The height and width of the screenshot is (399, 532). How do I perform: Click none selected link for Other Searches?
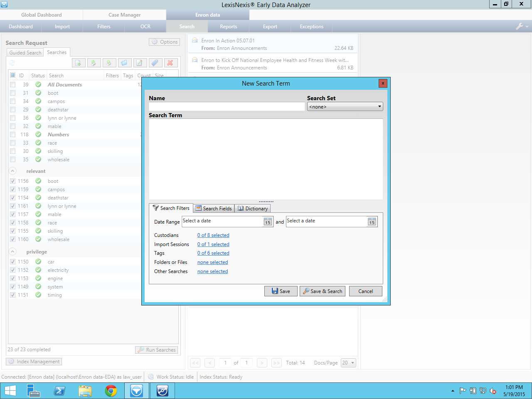click(213, 271)
